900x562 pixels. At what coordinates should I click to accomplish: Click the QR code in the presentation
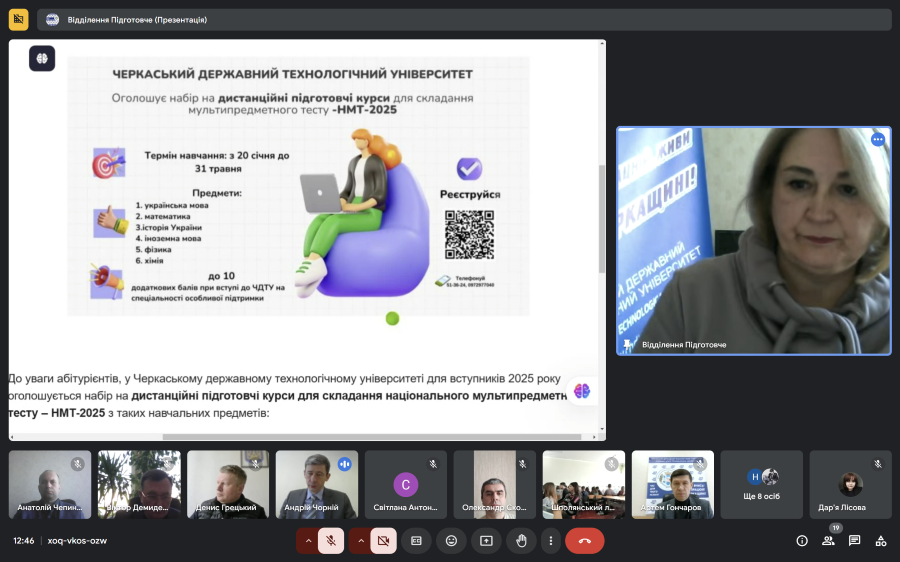[469, 234]
